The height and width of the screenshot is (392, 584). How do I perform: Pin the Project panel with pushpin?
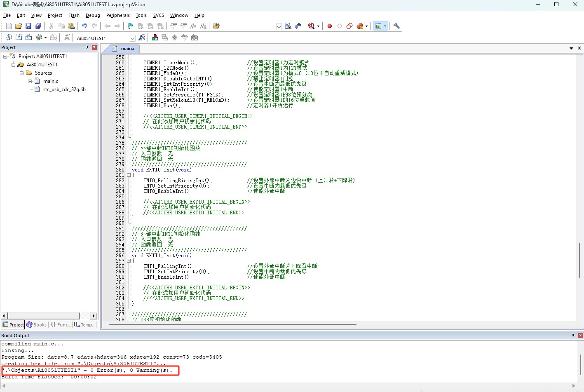click(x=87, y=47)
